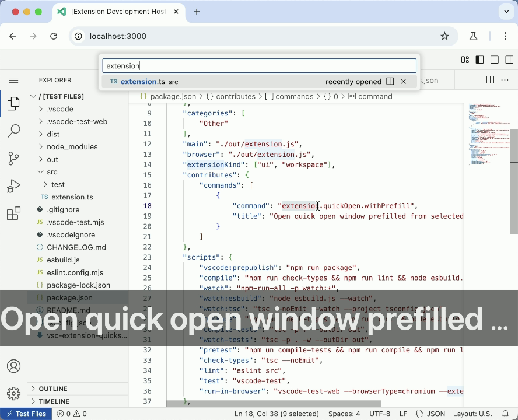Open the hamburger application menu
The image size is (518, 420).
pyautogui.click(x=13, y=80)
